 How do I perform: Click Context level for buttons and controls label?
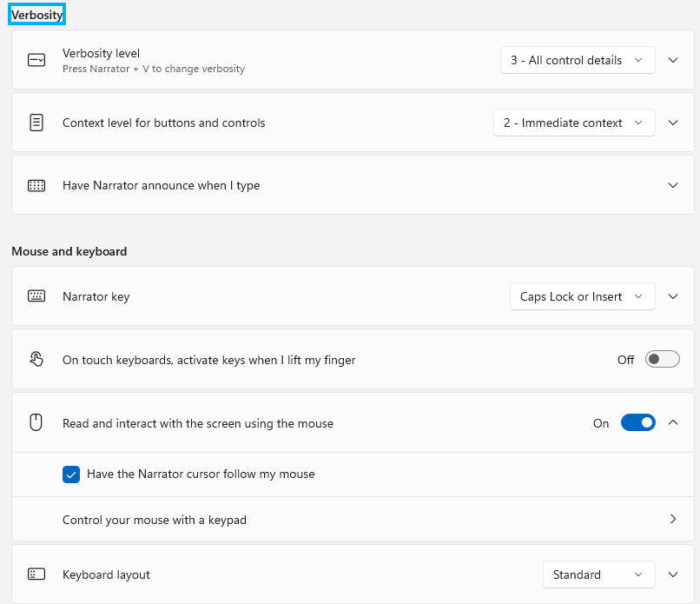[x=164, y=123]
